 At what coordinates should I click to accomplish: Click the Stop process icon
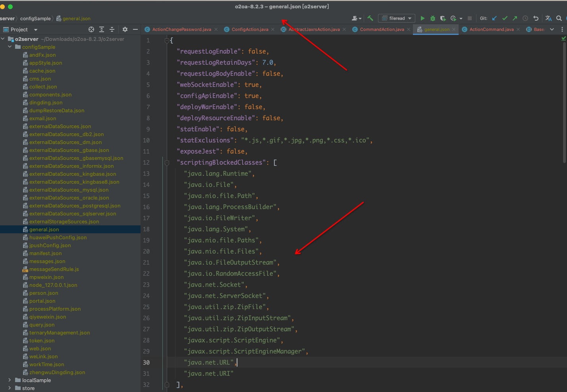[470, 18]
